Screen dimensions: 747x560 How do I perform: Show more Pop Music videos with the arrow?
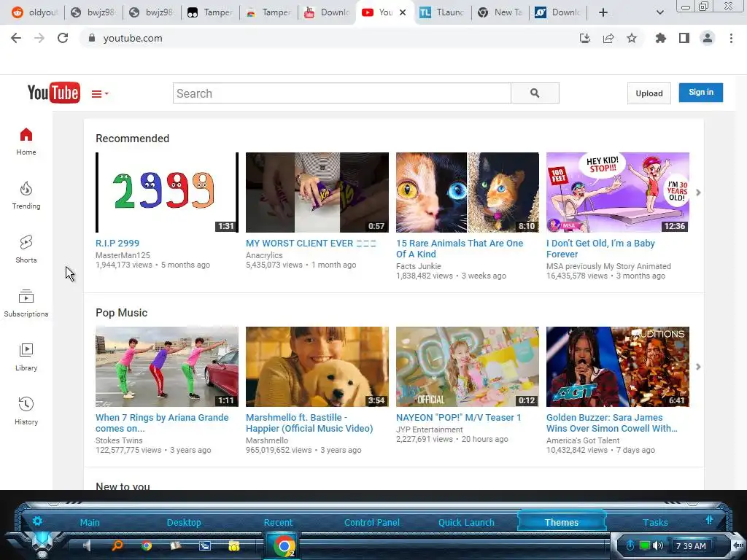[x=698, y=367]
